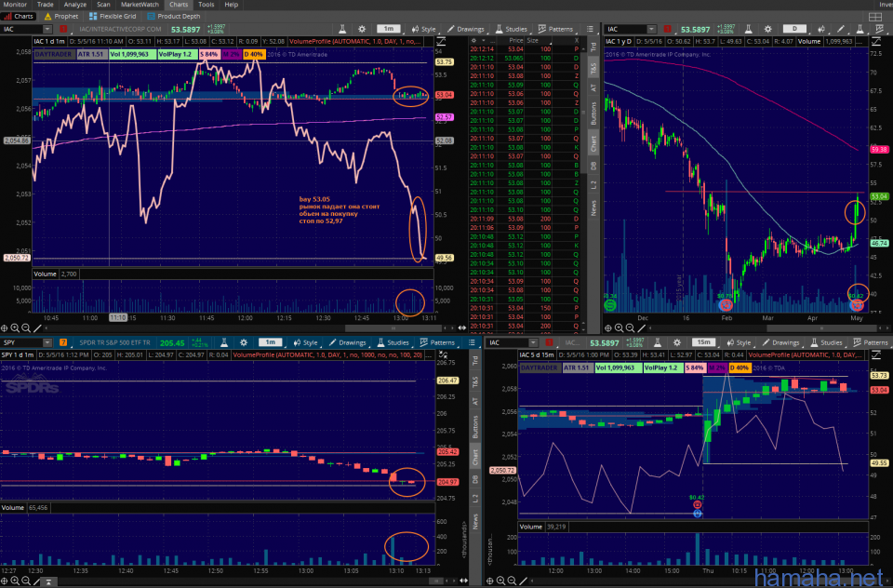Click Studies button in IAC 1m chart
Screen dimensions: 893x588
click(512, 29)
